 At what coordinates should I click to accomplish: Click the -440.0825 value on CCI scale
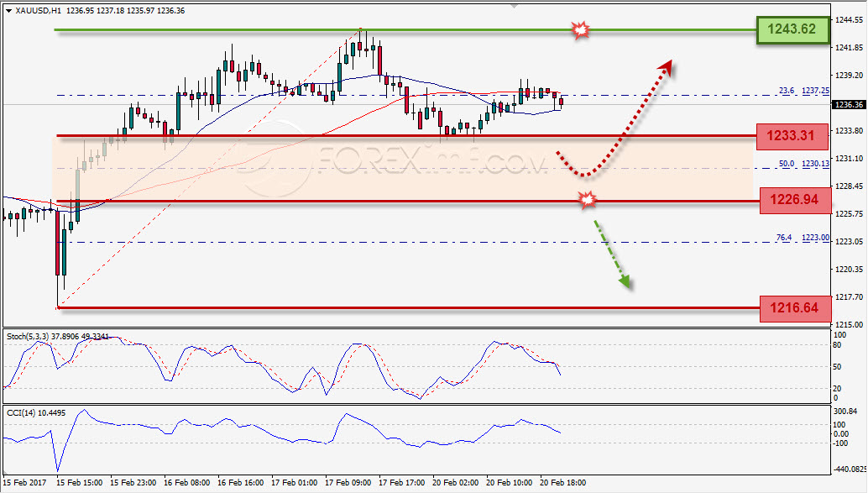pos(850,469)
